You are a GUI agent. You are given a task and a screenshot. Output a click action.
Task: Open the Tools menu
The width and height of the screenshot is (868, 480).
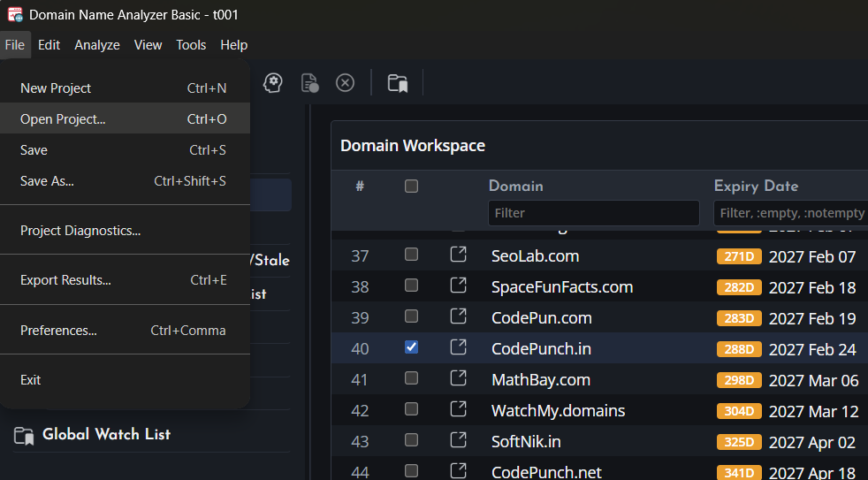click(191, 45)
